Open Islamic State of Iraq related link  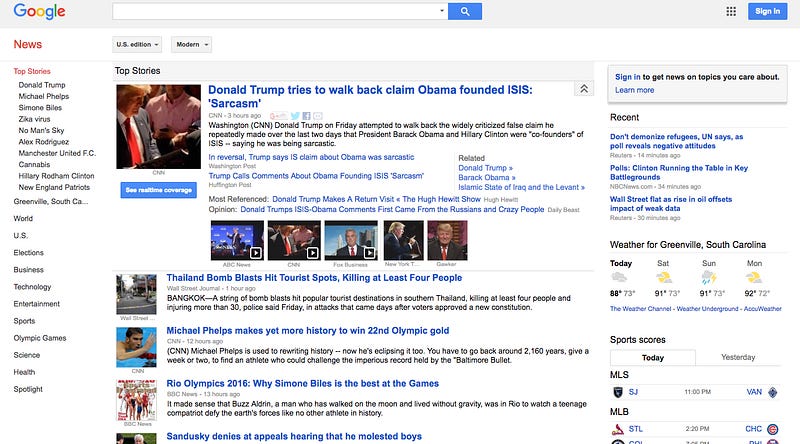click(x=521, y=187)
